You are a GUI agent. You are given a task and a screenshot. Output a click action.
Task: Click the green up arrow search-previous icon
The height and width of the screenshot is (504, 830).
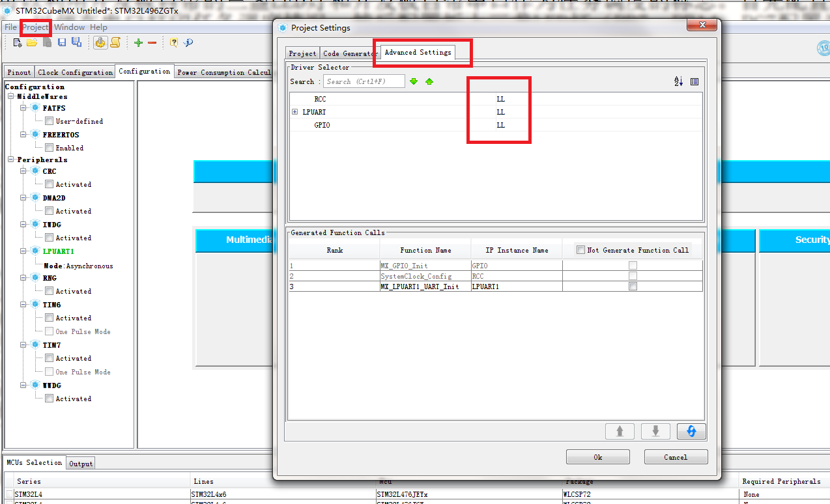[429, 81]
